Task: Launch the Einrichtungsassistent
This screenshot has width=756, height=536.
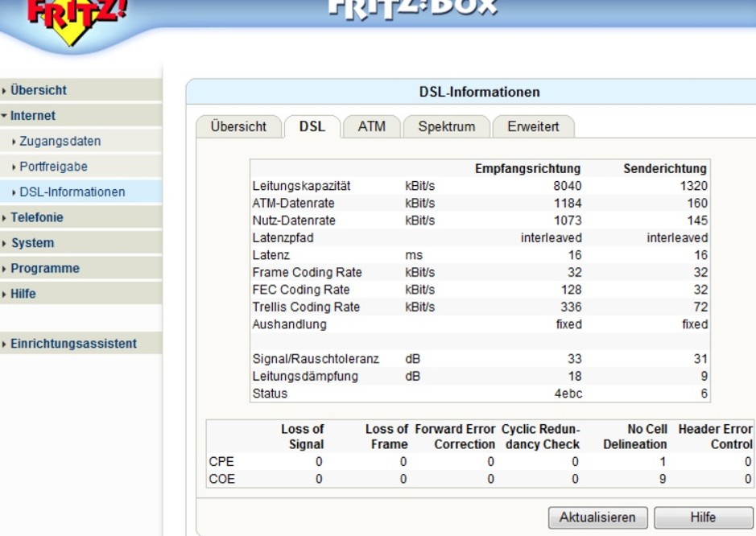Action: pos(73,344)
